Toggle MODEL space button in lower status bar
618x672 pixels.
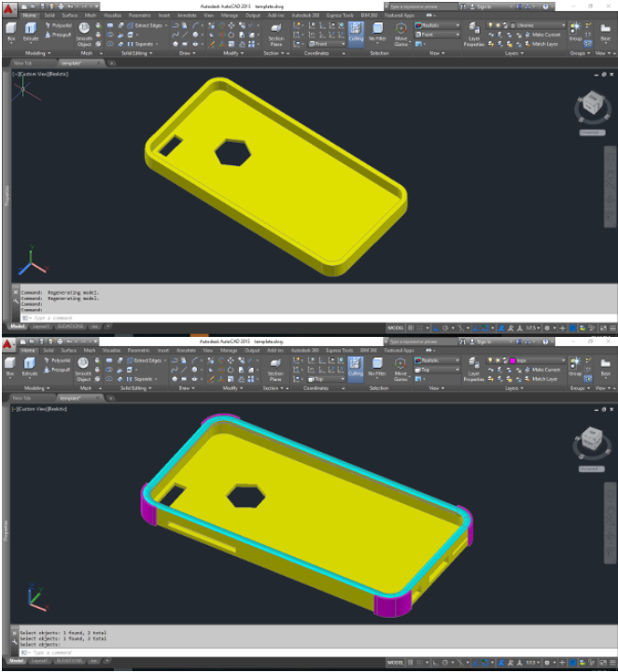pyautogui.click(x=396, y=663)
